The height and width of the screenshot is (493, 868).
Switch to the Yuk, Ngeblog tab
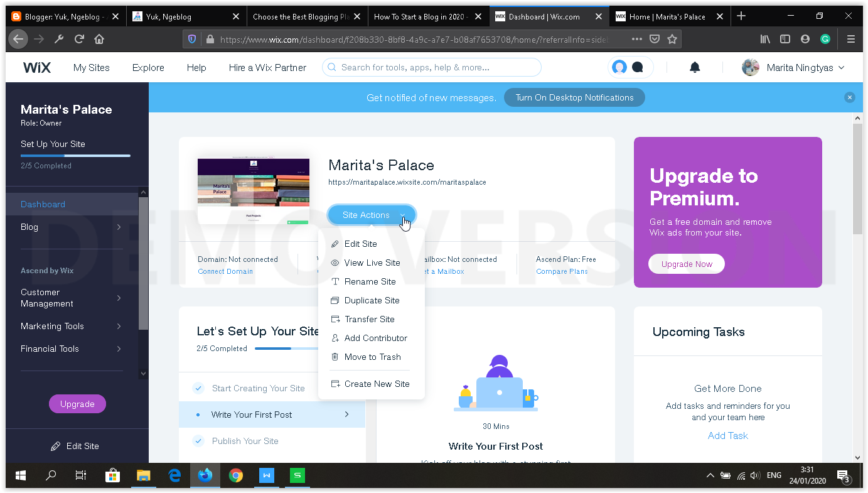pyautogui.click(x=186, y=16)
